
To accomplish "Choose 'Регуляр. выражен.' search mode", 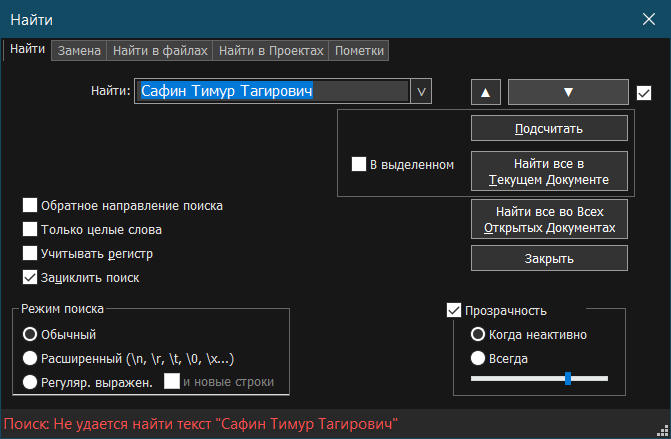I will coord(30,382).
